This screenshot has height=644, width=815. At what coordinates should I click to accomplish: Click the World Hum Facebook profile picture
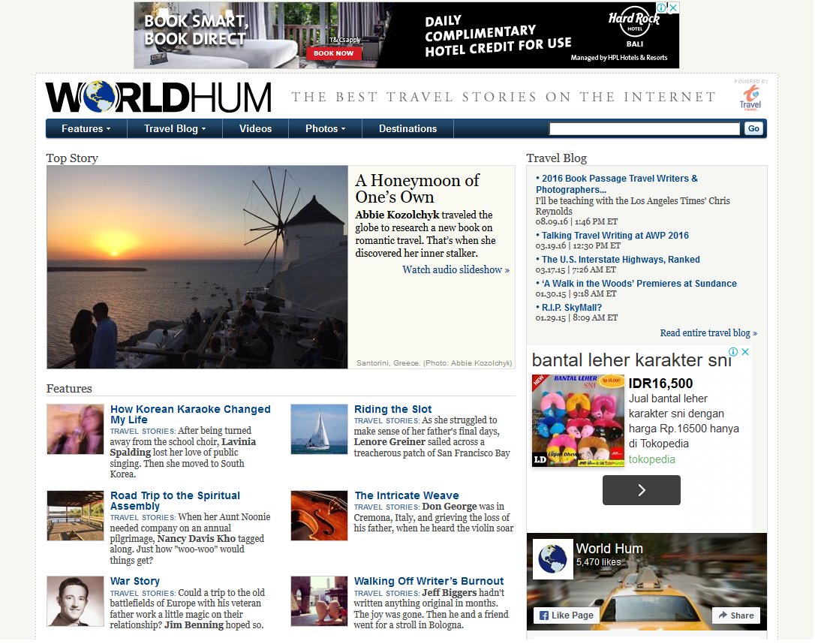click(x=553, y=559)
